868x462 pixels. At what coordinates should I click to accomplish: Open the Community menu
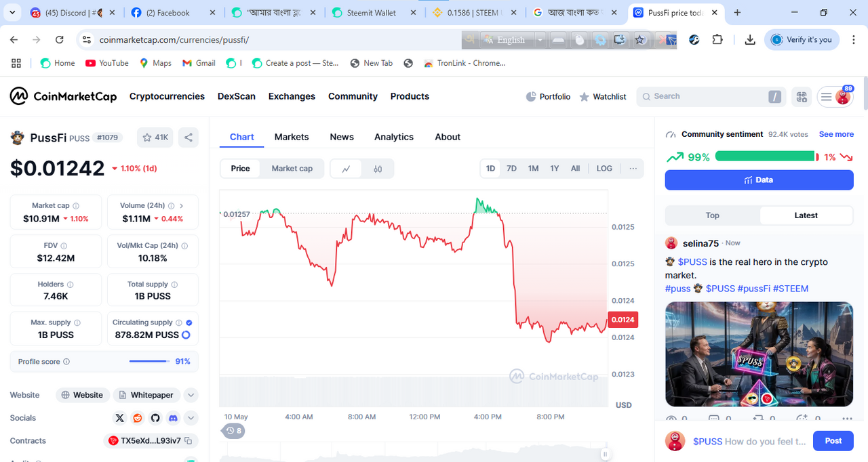tap(353, 97)
